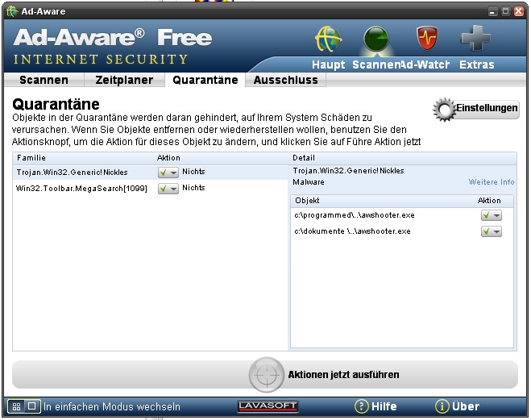This screenshot has width=531, height=420.
Task: Click Nichts beside Trojan.Win32.Generic!Nickles
Action: coord(193,172)
